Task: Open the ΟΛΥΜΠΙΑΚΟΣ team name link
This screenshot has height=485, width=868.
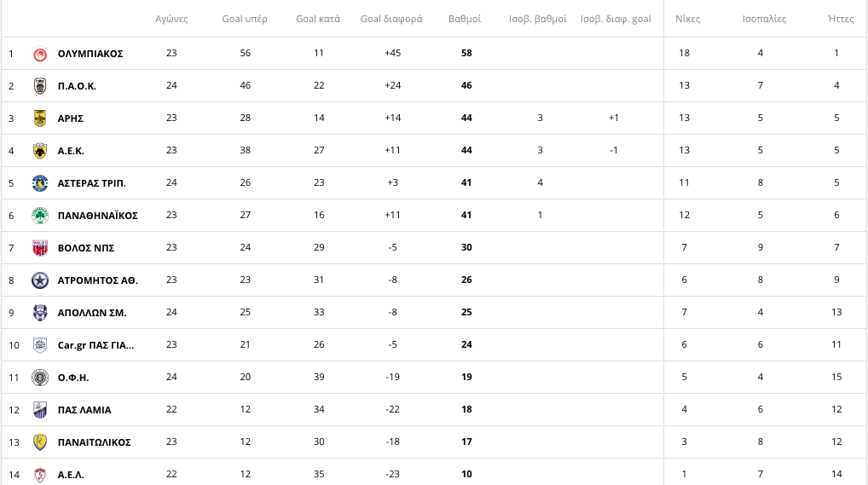Action: point(90,54)
